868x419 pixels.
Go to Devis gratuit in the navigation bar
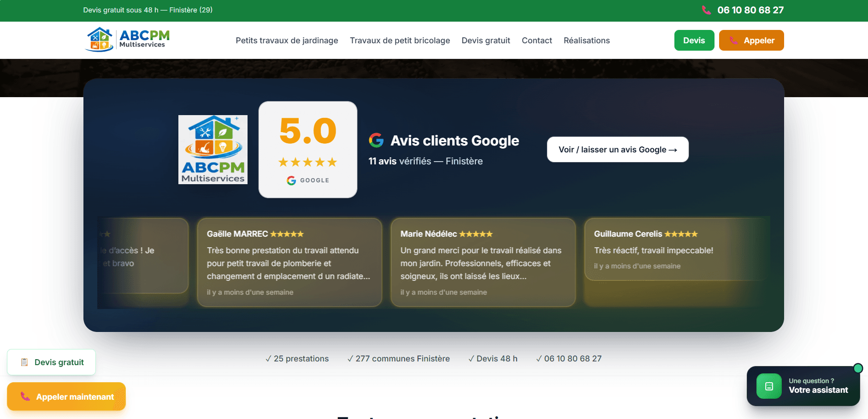486,41
